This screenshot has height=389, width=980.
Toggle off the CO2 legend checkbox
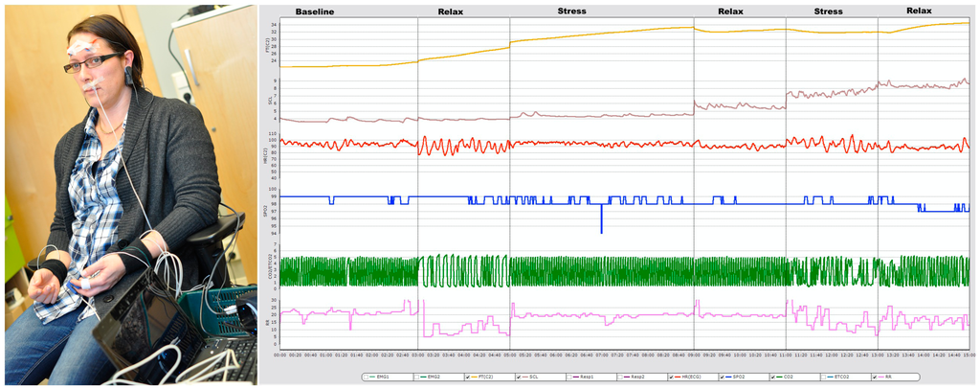coord(772,378)
